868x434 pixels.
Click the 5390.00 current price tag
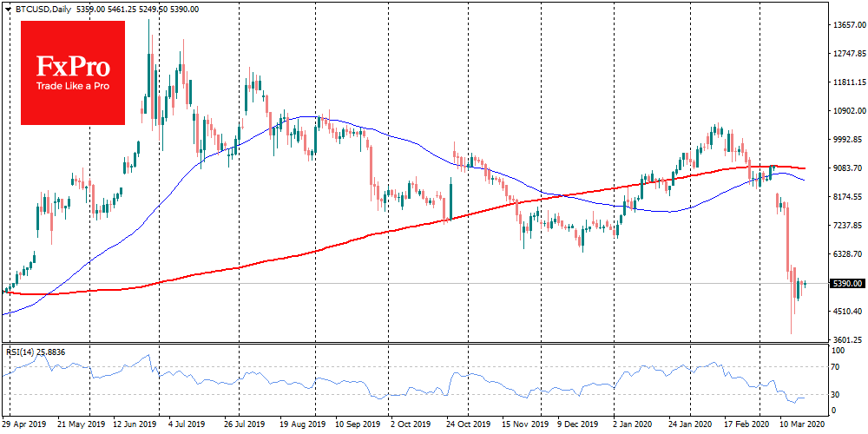[845, 284]
